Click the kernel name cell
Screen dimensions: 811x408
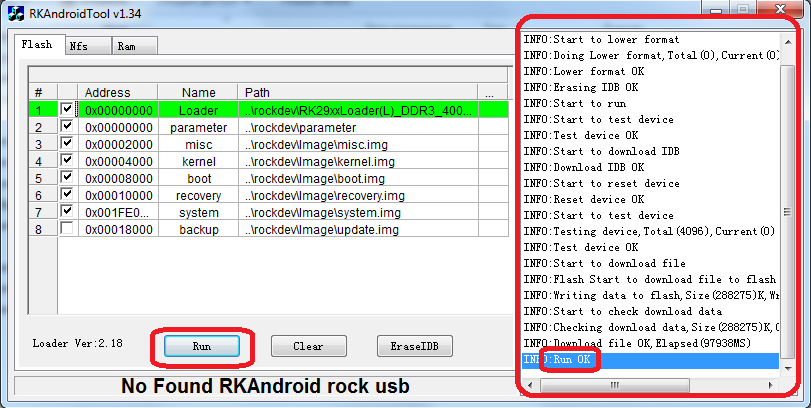tap(198, 161)
